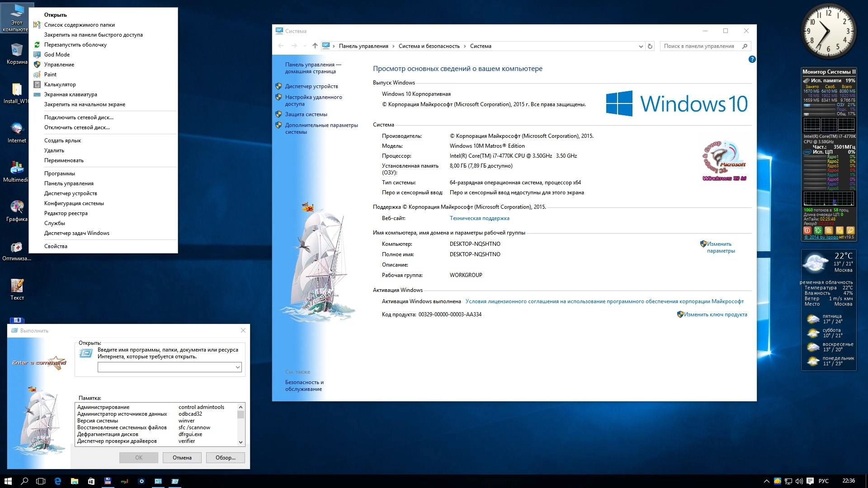Open taskbar search magnifier
This screenshot has height=488, width=868.
coord(24,481)
